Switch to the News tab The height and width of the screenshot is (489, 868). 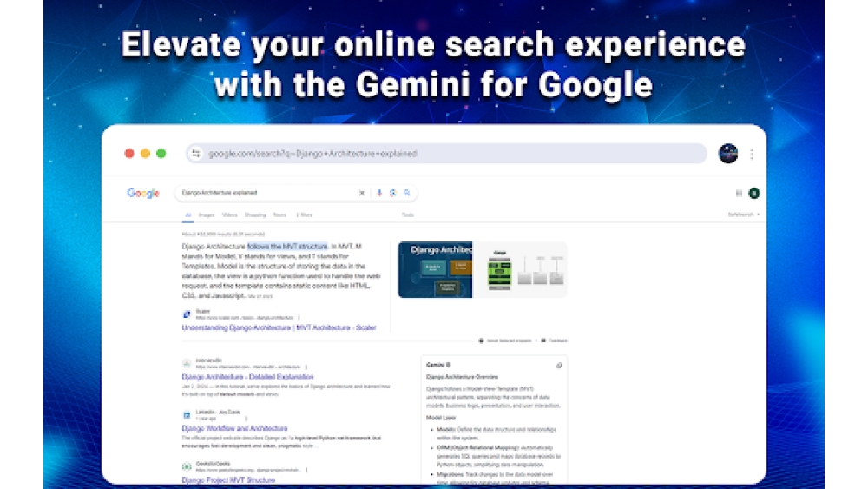click(279, 215)
